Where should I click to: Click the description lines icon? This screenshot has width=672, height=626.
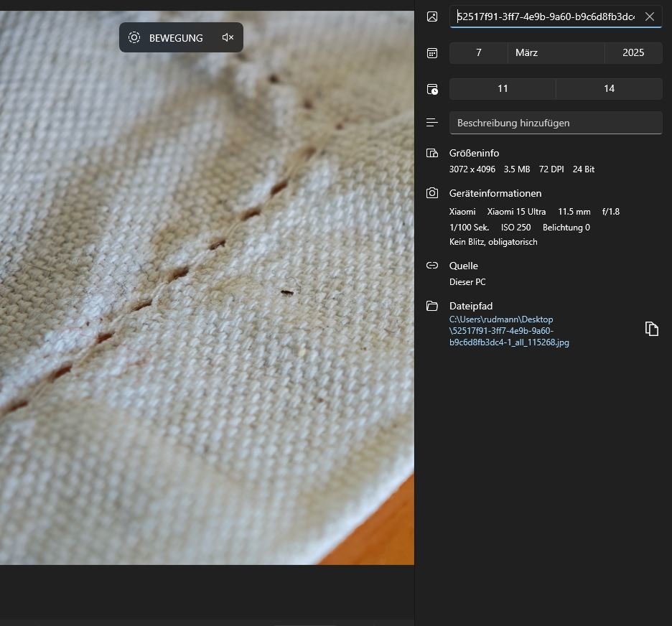(x=432, y=123)
